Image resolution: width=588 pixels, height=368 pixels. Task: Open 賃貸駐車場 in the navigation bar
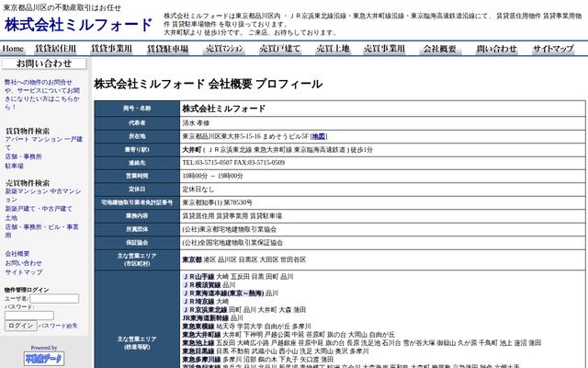point(167,49)
